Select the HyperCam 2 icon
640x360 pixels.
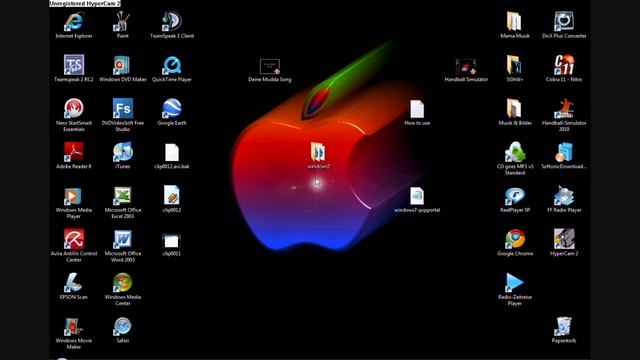click(564, 239)
